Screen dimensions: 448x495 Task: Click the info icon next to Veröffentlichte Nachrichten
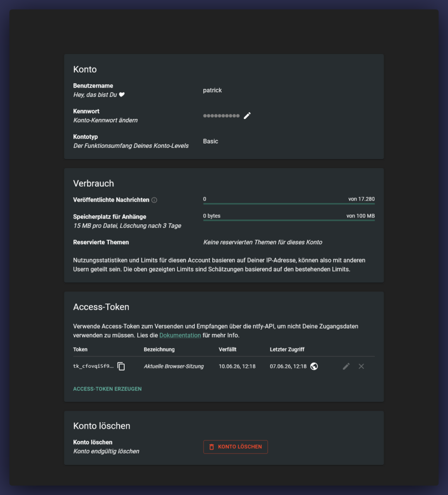point(154,200)
